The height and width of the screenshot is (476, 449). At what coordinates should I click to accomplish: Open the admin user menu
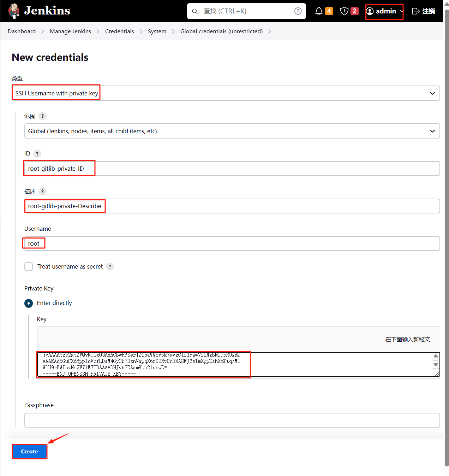point(384,11)
